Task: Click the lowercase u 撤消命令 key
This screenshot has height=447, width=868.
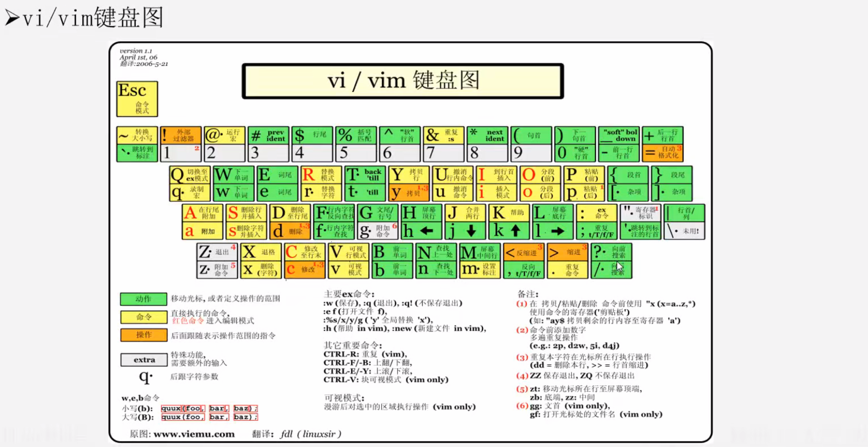Action: click(x=453, y=192)
